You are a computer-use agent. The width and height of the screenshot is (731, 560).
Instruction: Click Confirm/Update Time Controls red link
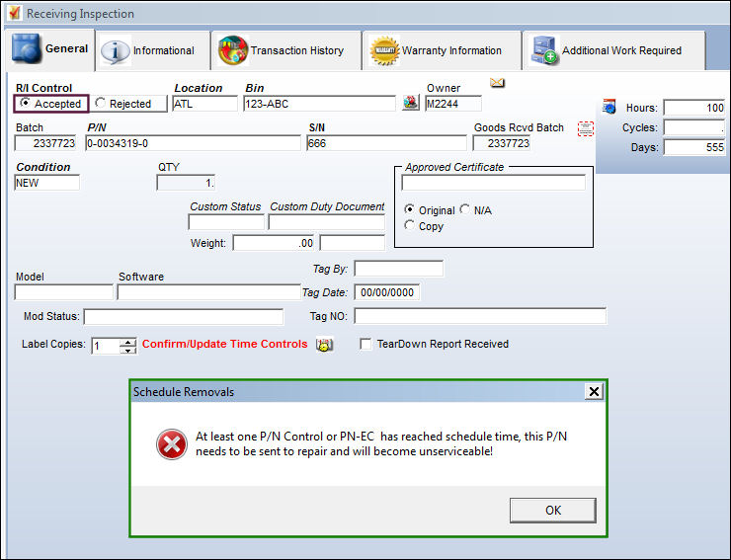pyautogui.click(x=224, y=344)
